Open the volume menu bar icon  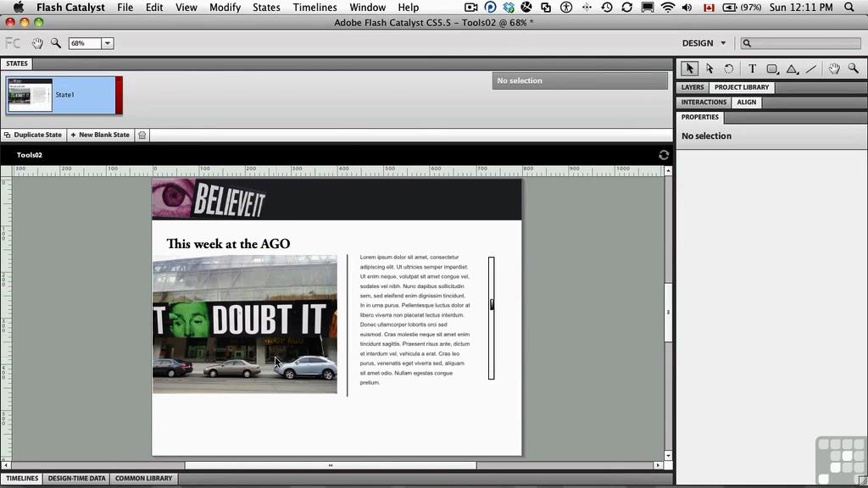click(687, 7)
